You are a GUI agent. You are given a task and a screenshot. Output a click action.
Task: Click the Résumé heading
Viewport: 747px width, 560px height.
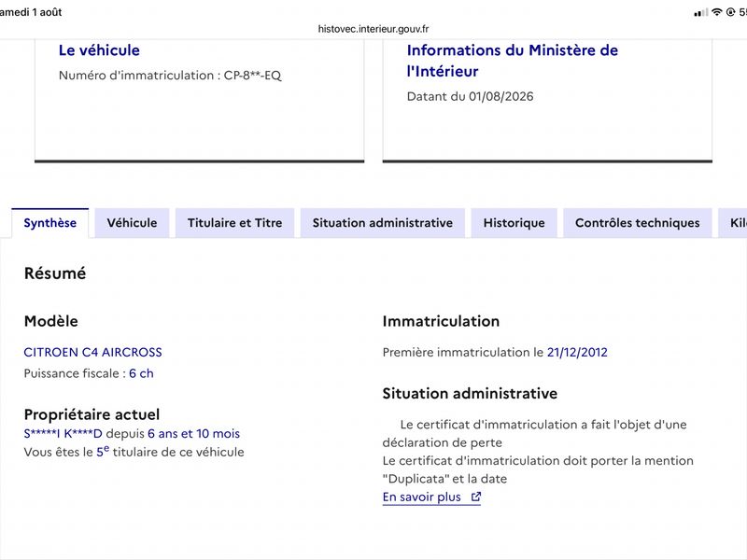[x=55, y=273]
